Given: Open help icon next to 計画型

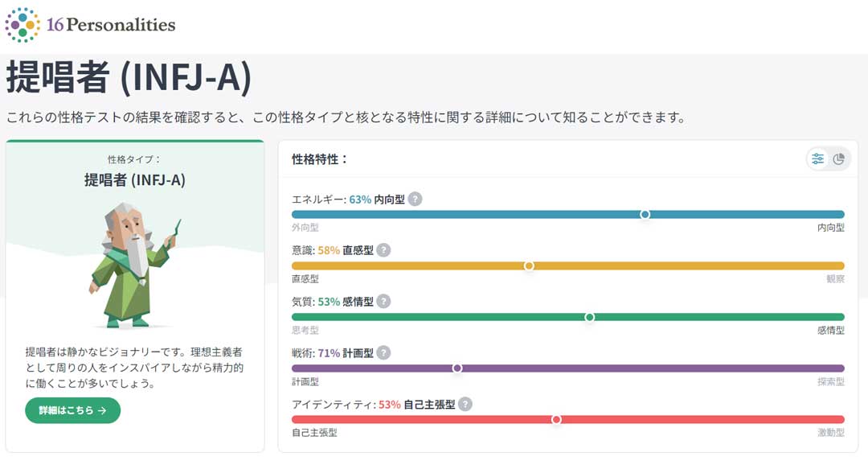Looking at the screenshot, I should 383,352.
